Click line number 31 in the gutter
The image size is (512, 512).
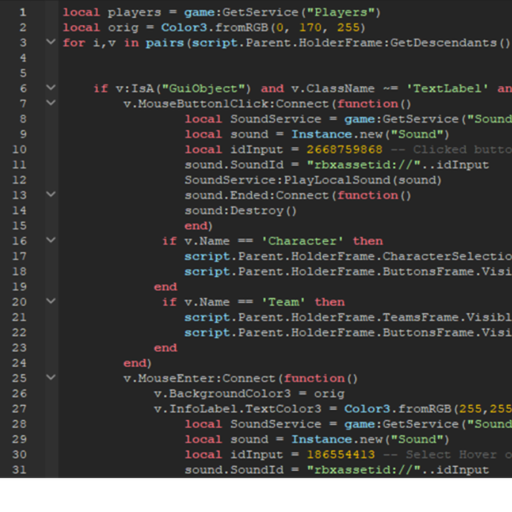click(x=19, y=470)
